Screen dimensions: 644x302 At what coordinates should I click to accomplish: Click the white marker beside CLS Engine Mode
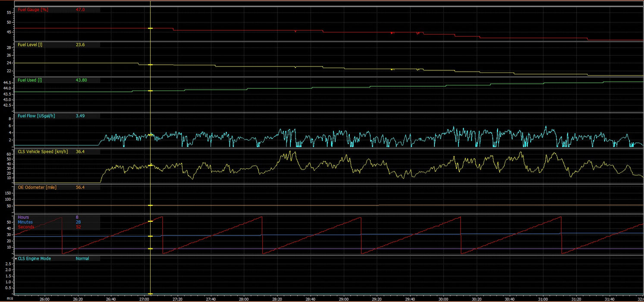[16, 259]
